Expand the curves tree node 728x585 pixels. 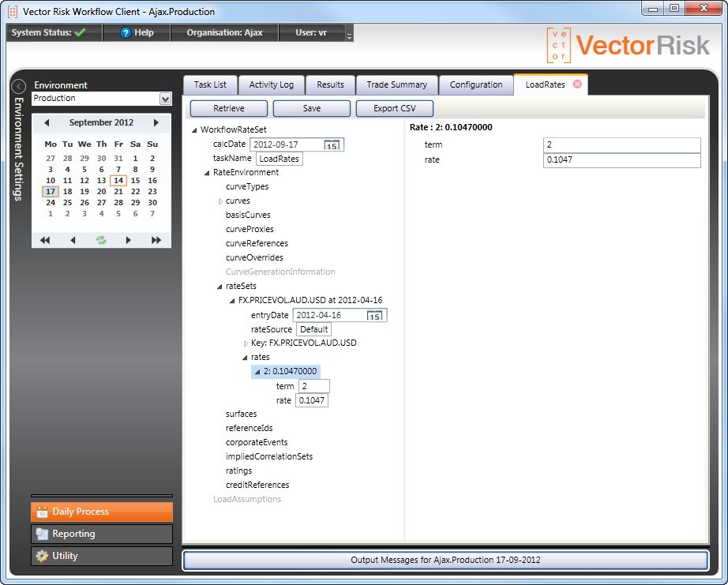click(220, 201)
